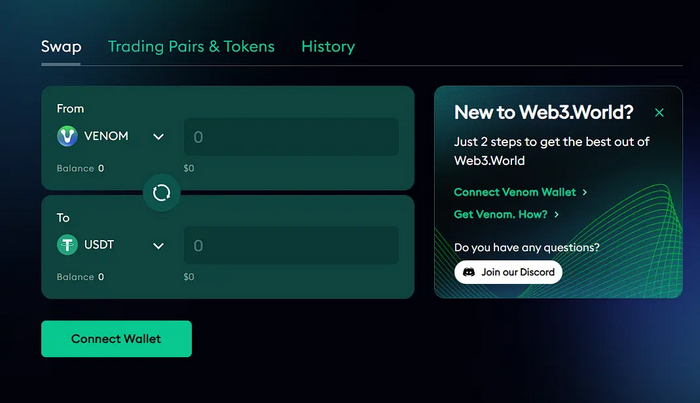Close the New to Web3.World panel
Viewport: 700px width, 403px height.
point(659,113)
